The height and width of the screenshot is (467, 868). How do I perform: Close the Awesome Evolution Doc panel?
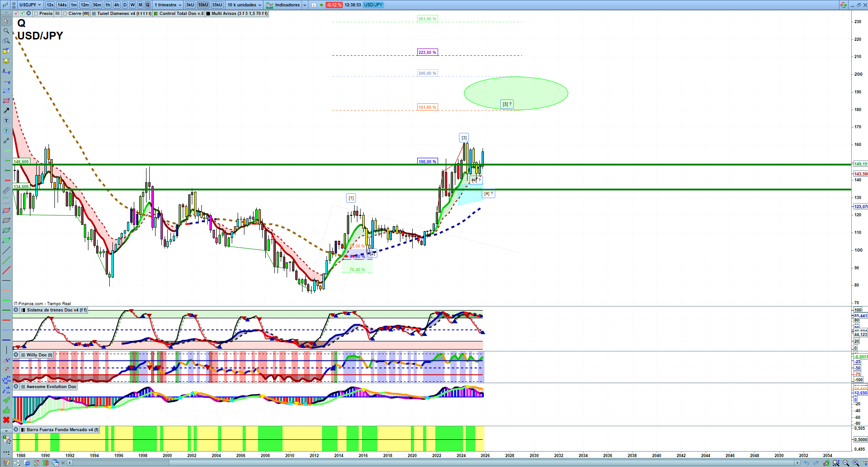(16, 387)
